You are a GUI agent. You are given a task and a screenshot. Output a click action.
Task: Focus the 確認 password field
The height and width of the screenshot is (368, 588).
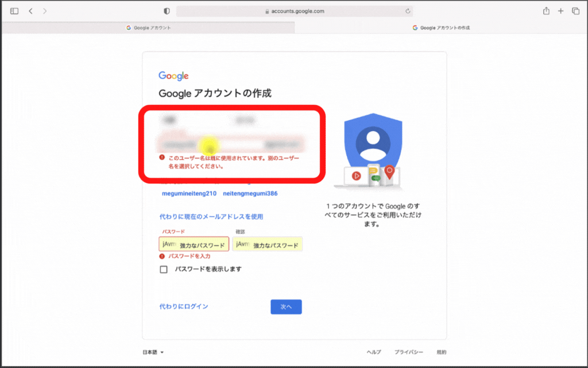(x=268, y=244)
